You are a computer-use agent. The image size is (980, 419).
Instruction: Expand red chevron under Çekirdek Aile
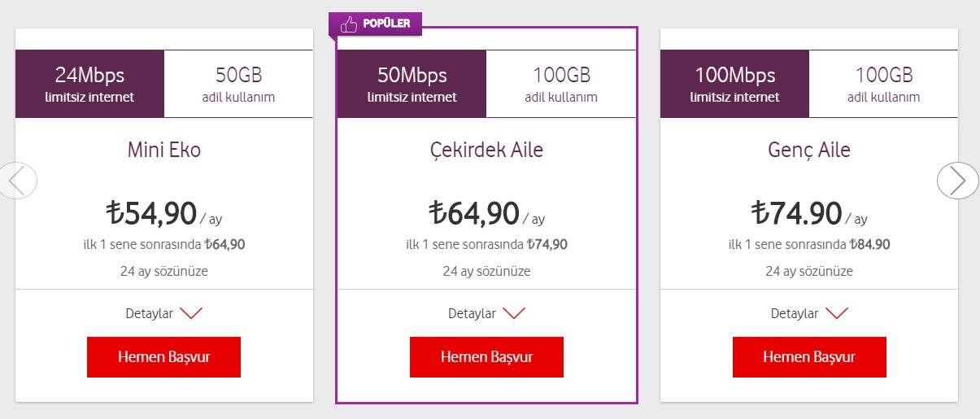pos(513,313)
